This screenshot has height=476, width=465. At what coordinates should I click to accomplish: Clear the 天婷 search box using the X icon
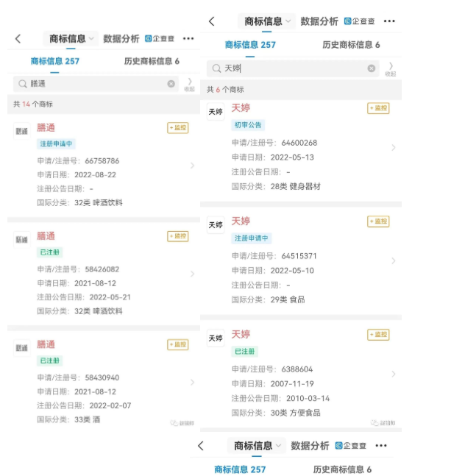[372, 68]
